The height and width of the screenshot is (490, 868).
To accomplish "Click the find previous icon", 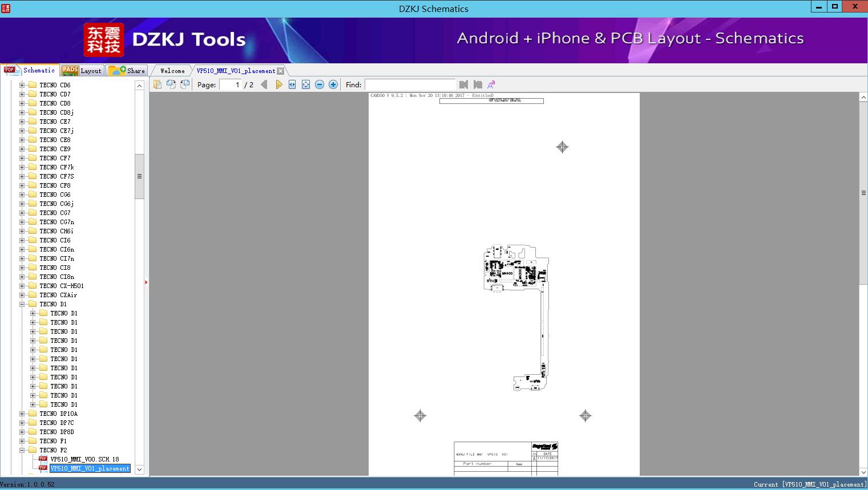I will click(x=463, y=84).
